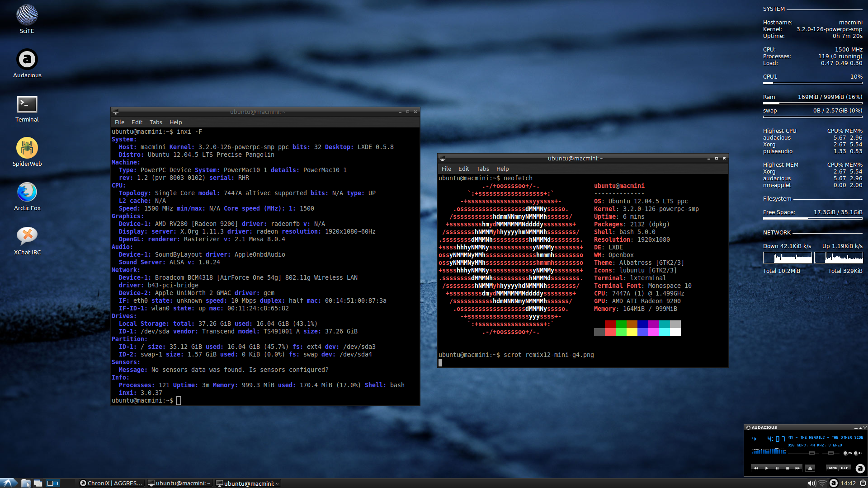Minimize the neofetch terminal window
Image resolution: width=868 pixels, height=488 pixels.
click(709, 158)
